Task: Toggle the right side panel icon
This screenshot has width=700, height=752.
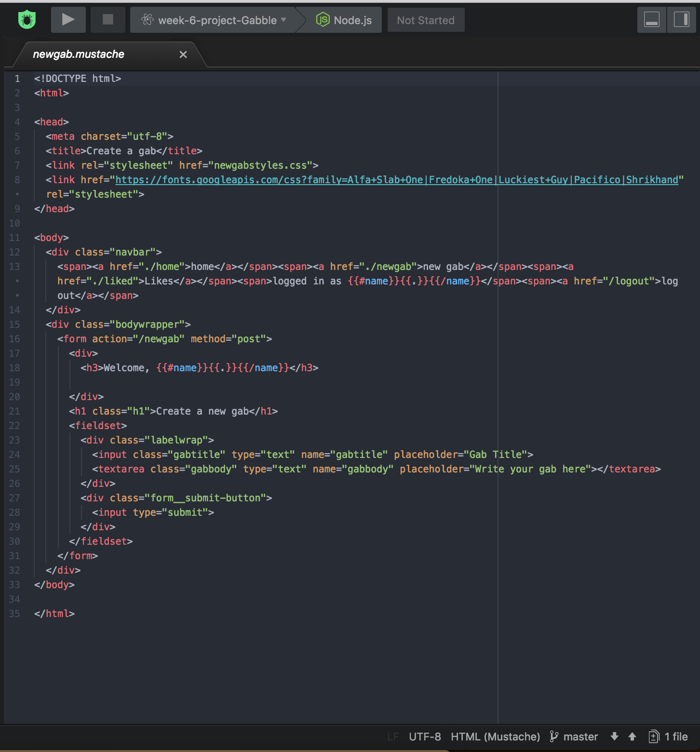Action: 682,20
